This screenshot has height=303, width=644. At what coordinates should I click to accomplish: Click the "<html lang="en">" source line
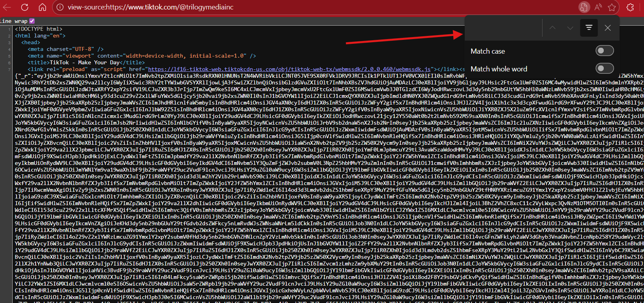click(x=40, y=36)
